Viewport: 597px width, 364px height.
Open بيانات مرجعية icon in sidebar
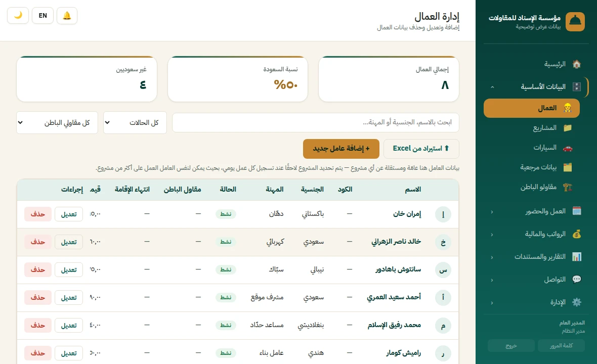567,167
